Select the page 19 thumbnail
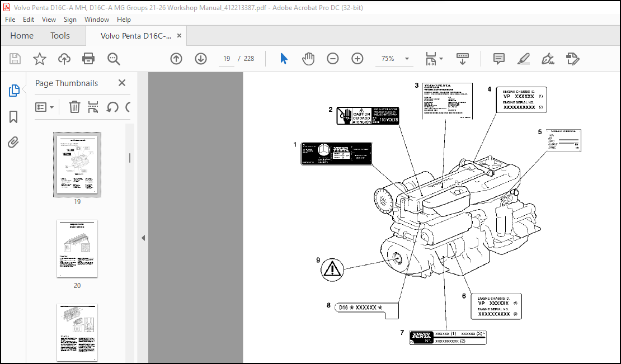 pyautogui.click(x=77, y=164)
